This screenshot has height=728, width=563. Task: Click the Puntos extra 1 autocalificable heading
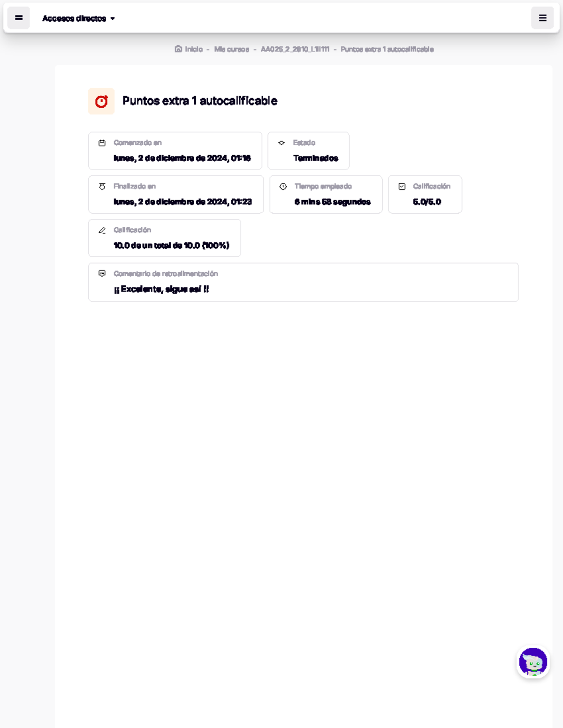click(x=200, y=101)
